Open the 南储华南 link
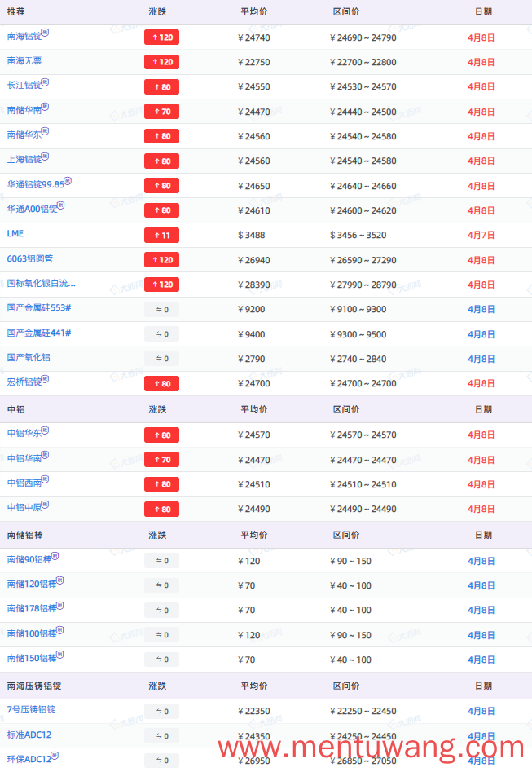The image size is (532, 772). [24, 110]
